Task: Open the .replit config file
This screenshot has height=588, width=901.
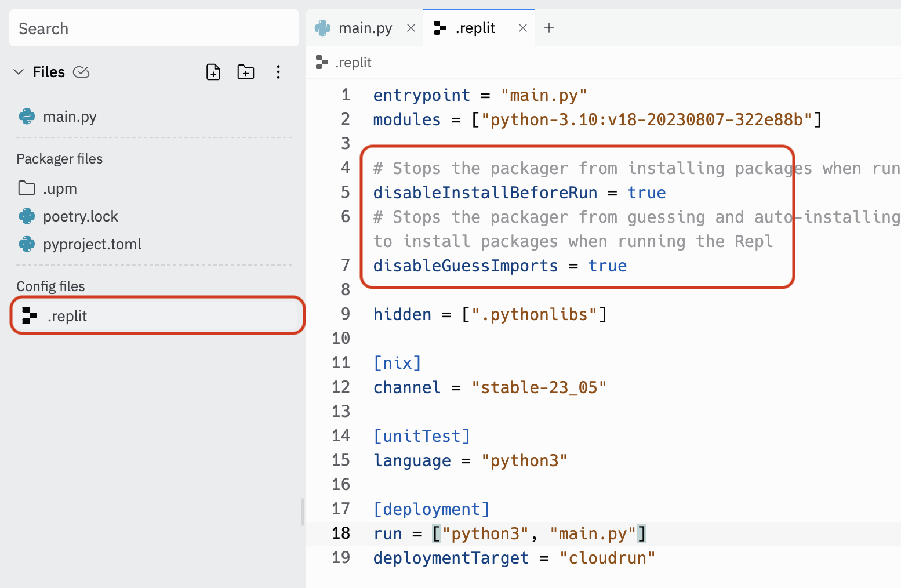Action: (x=67, y=316)
